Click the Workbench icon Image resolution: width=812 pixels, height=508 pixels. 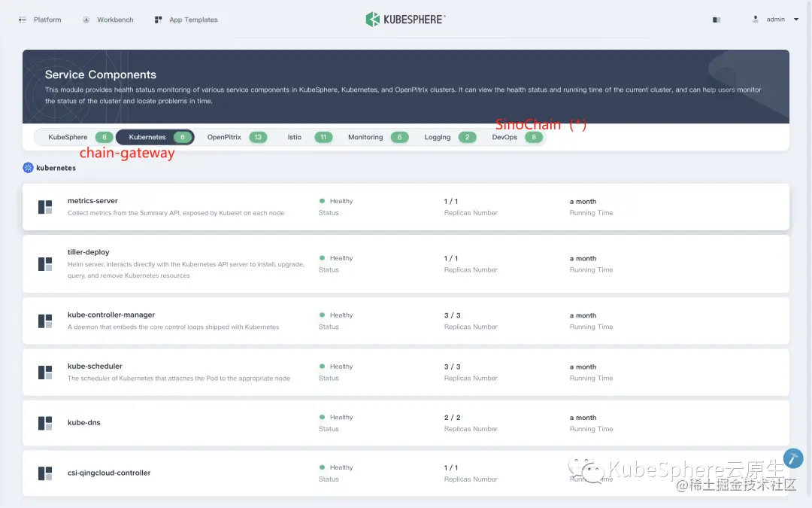click(86, 20)
